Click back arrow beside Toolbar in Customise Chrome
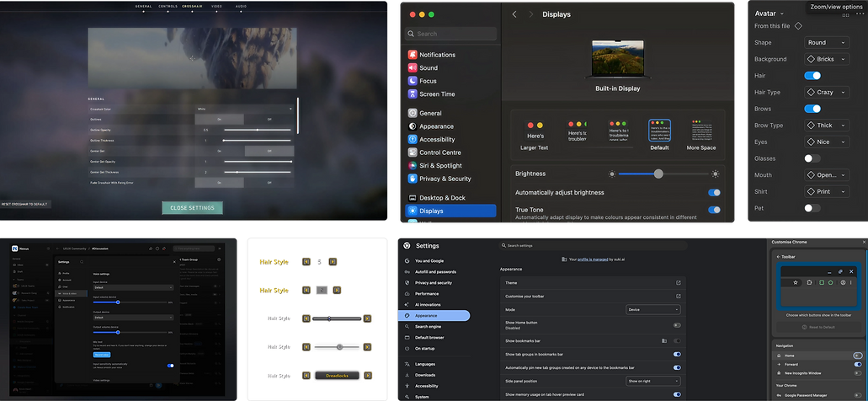Screen dimensions: 868x401 tap(778, 257)
